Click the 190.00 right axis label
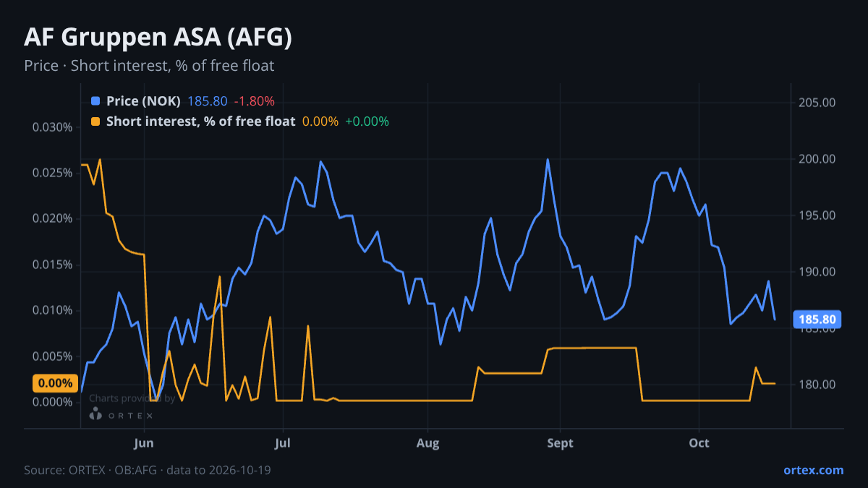The width and height of the screenshot is (868, 488). click(x=817, y=272)
